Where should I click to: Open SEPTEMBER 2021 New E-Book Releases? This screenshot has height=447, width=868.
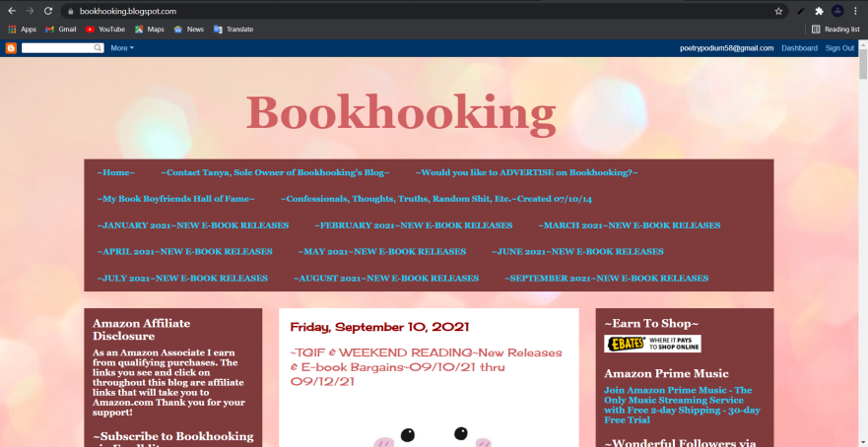[x=606, y=279]
